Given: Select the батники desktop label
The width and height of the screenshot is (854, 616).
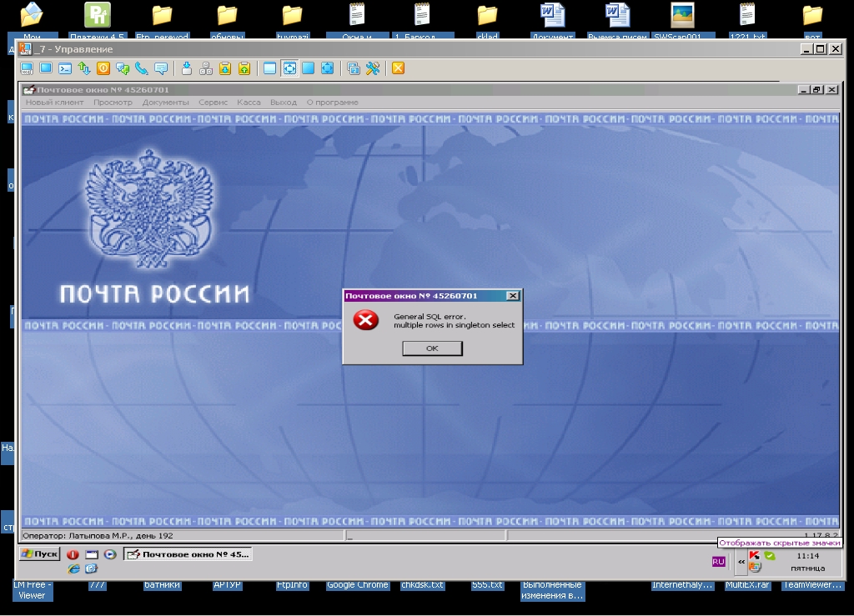Looking at the screenshot, I should pos(162,585).
